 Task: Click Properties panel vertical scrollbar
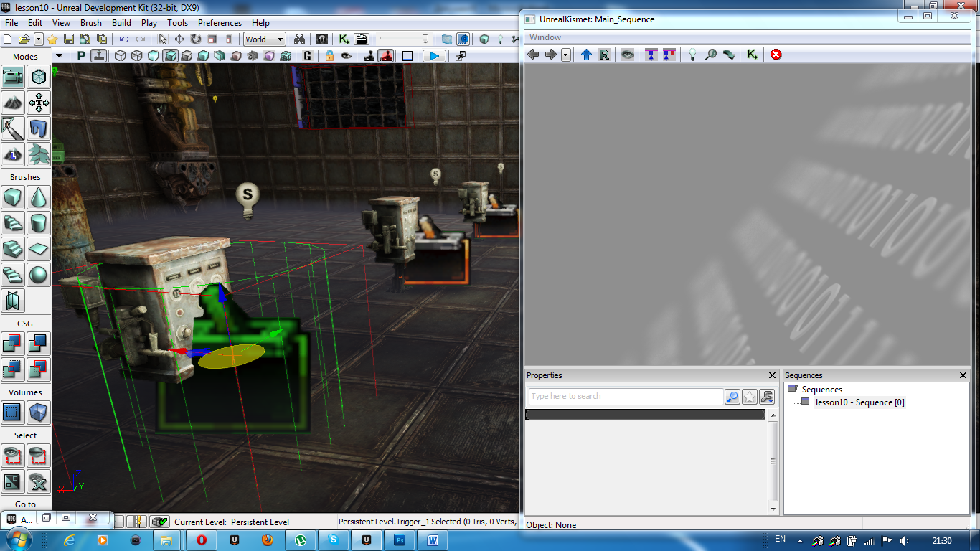pyautogui.click(x=773, y=461)
